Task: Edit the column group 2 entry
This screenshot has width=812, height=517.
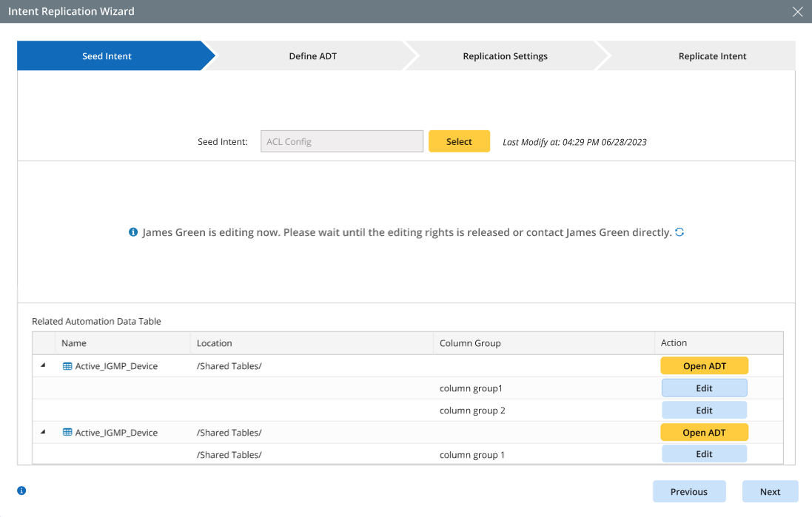Action: (704, 410)
